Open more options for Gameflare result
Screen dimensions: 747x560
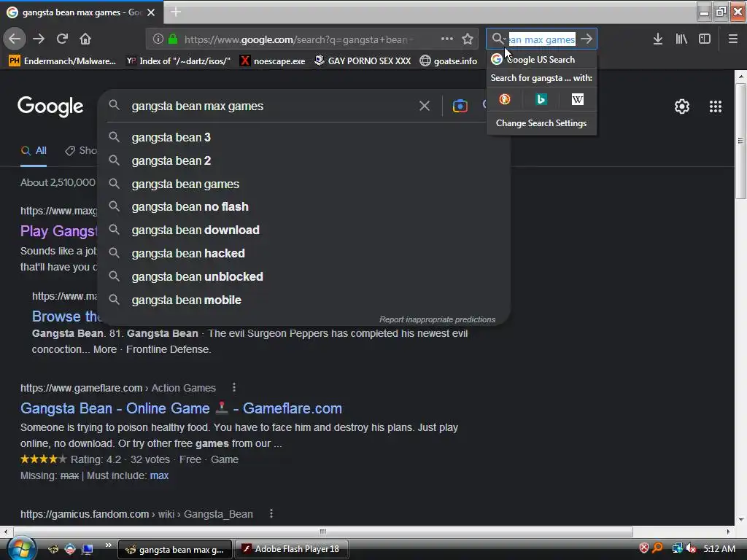(234, 388)
